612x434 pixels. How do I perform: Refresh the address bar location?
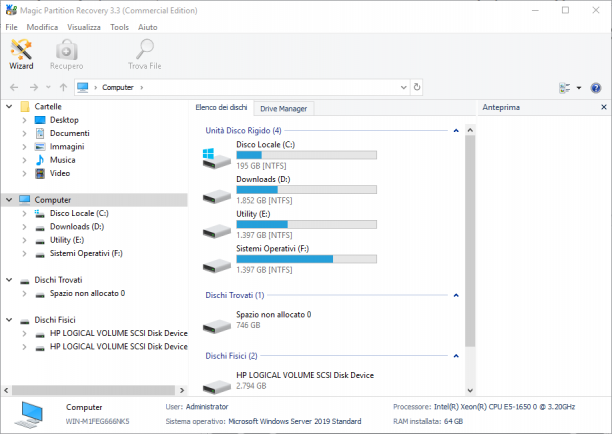[417, 87]
